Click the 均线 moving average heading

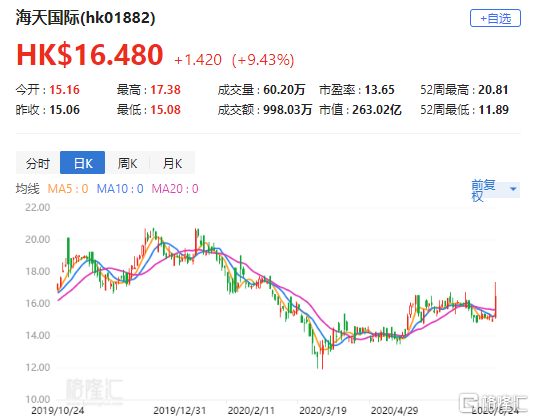tap(28, 188)
